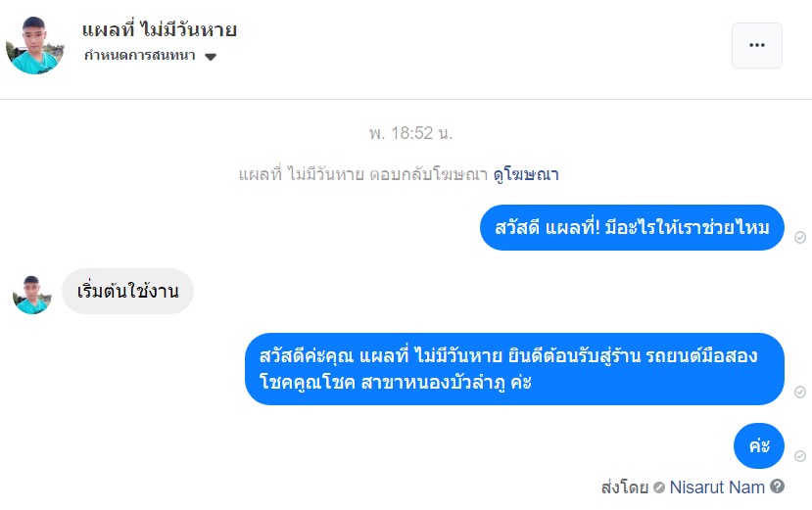Click the caret arrow beside "กำหนดการสนทนา"
This screenshot has height=510, width=812.
point(210,57)
